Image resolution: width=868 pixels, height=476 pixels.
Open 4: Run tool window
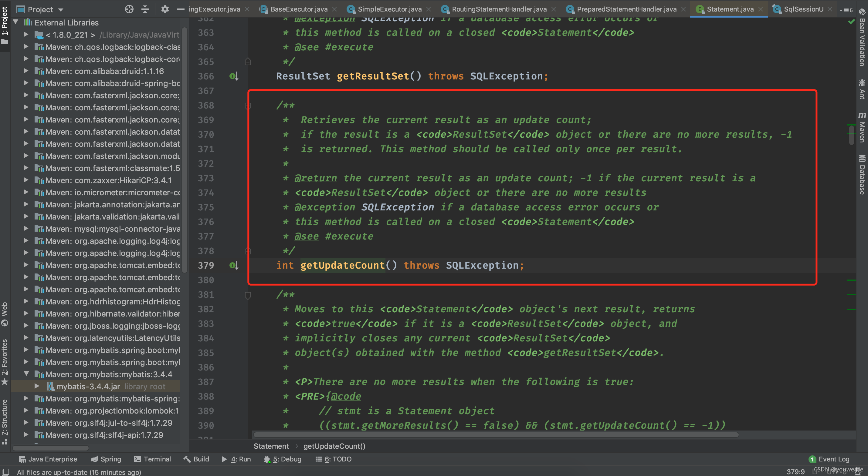click(236, 459)
